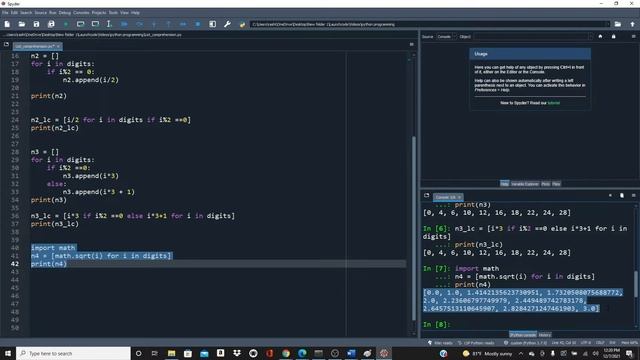Open the IPython console options menu
Viewport: 640px width, 360px height.
[633, 196]
